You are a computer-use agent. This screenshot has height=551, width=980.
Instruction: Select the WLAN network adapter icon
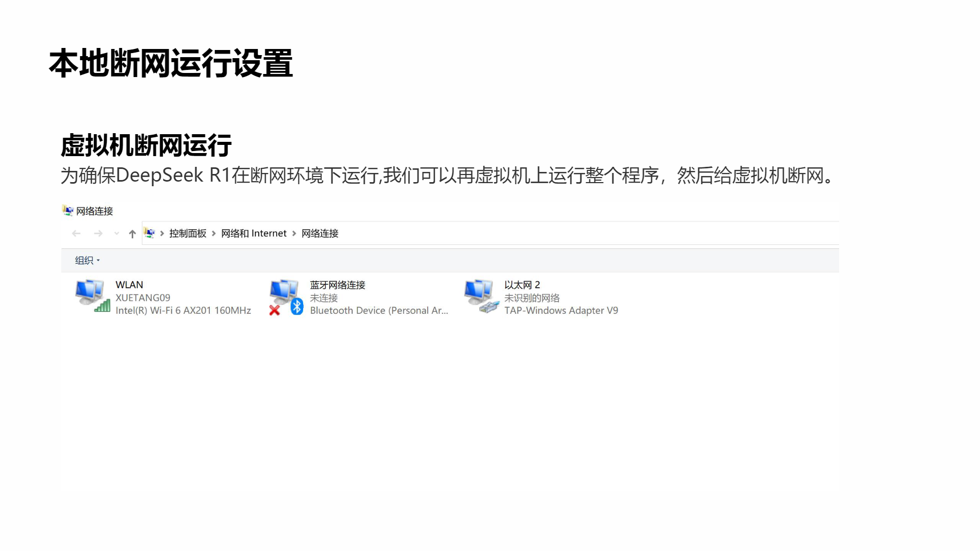92,296
